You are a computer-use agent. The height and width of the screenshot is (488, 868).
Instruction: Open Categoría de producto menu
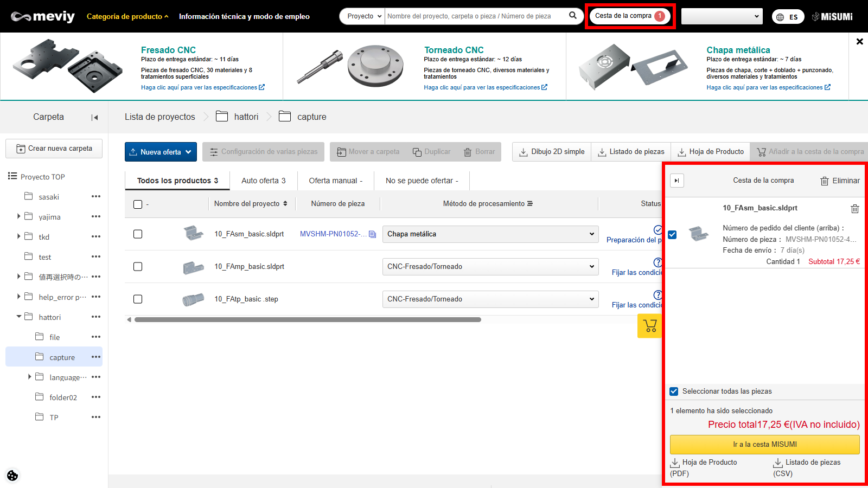click(x=127, y=16)
